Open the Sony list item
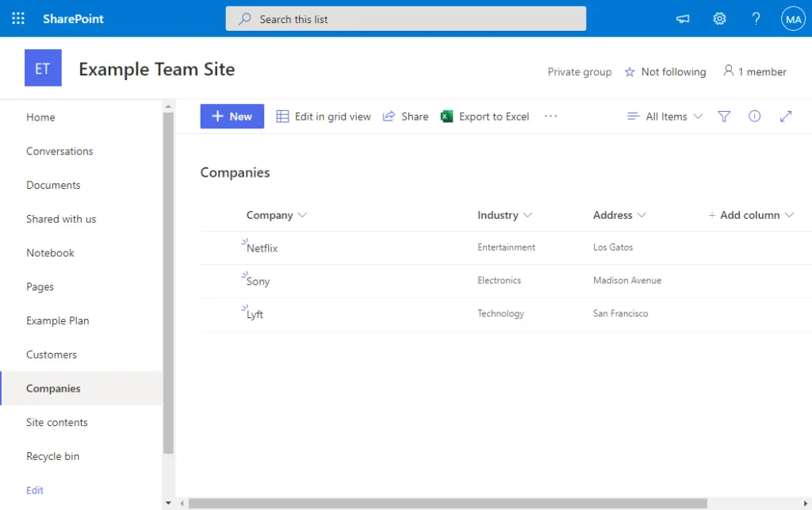 point(258,281)
